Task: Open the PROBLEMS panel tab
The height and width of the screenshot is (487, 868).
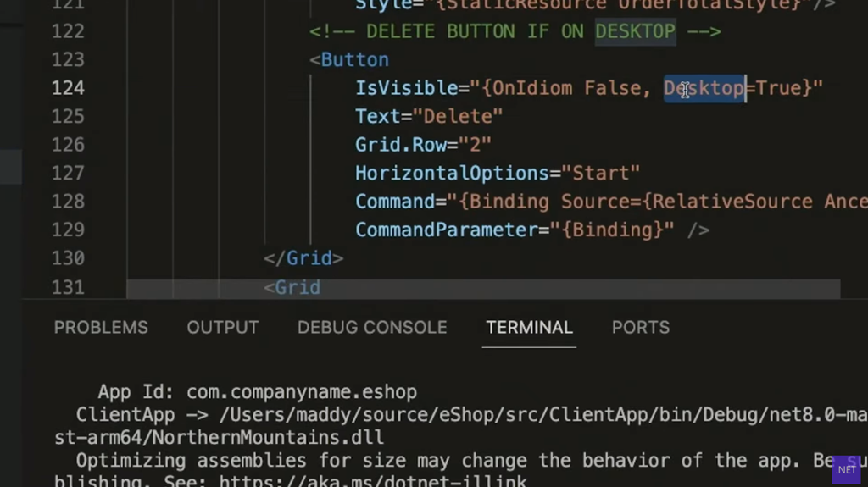Action: (x=101, y=327)
